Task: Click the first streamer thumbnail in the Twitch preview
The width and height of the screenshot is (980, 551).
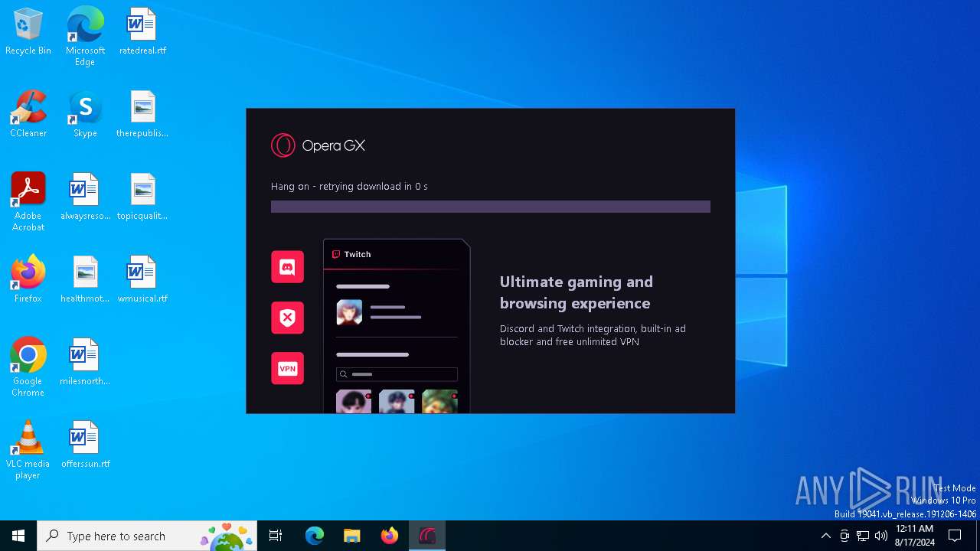Action: [354, 402]
